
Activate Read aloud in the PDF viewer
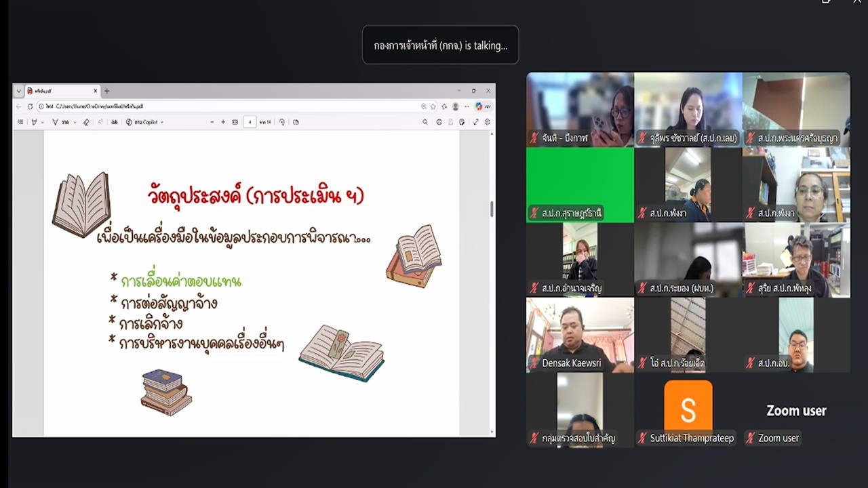(x=113, y=122)
